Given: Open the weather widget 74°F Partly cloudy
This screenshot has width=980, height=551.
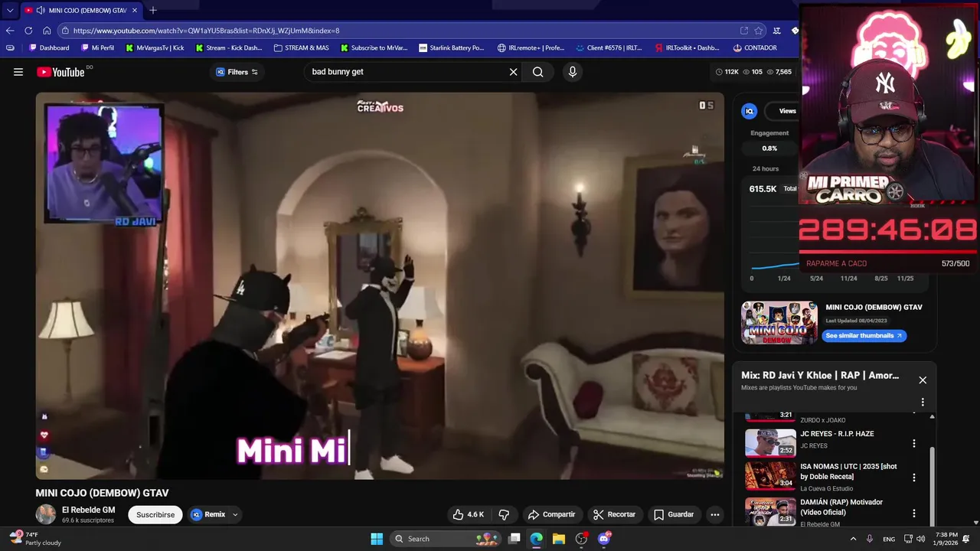Looking at the screenshot, I should click(x=35, y=539).
